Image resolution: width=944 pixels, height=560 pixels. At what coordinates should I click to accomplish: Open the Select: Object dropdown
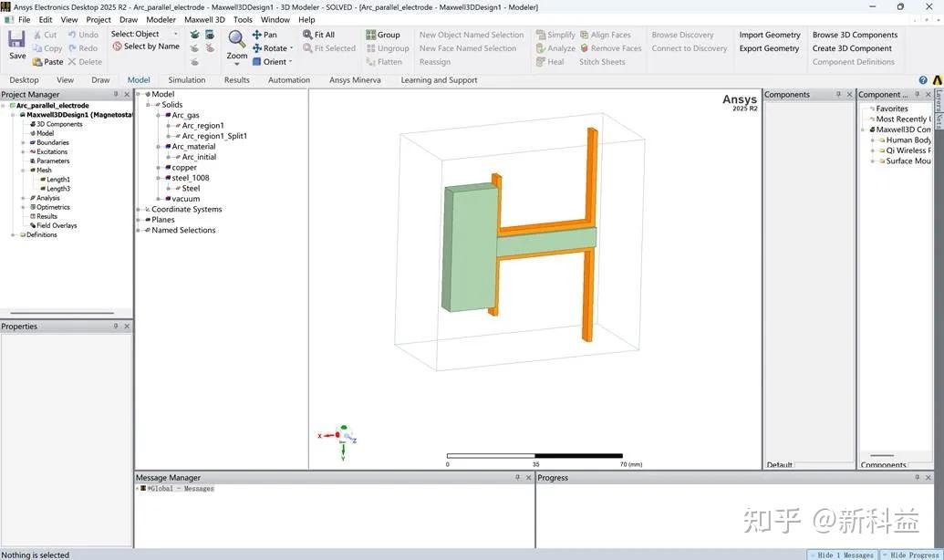[176, 35]
